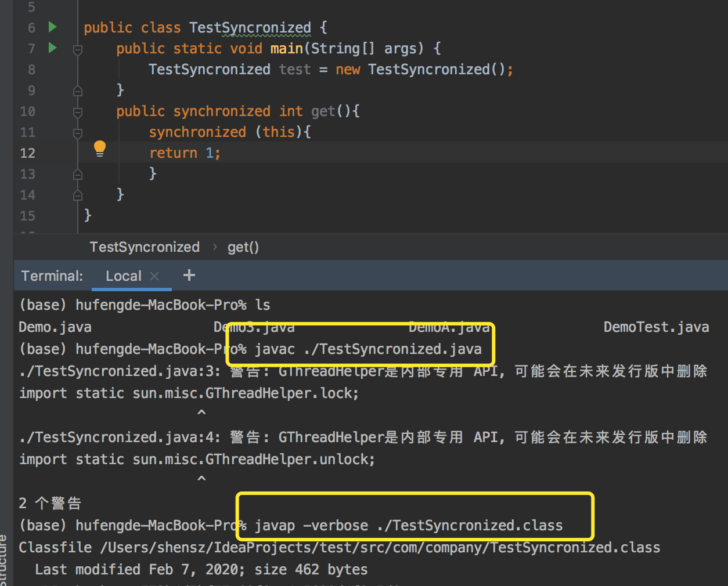The height and width of the screenshot is (586, 728).
Task: Select the Local terminal tab
Action: (124, 276)
